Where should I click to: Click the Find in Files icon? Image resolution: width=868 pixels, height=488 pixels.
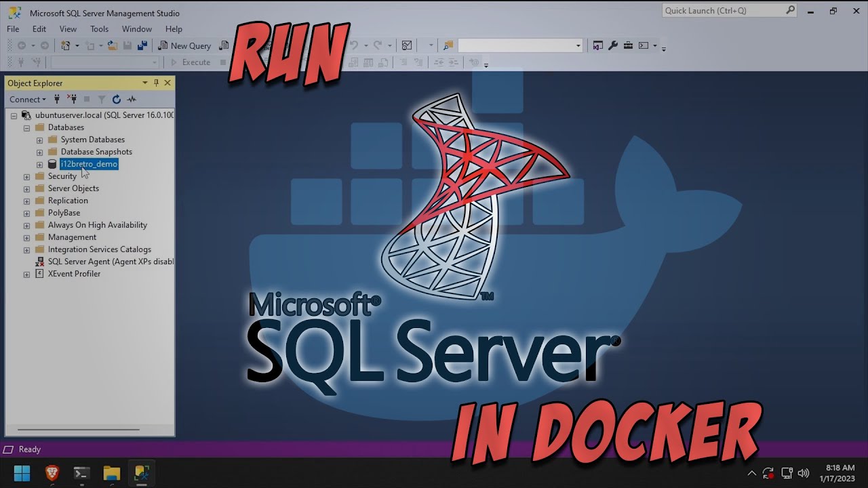pos(448,45)
